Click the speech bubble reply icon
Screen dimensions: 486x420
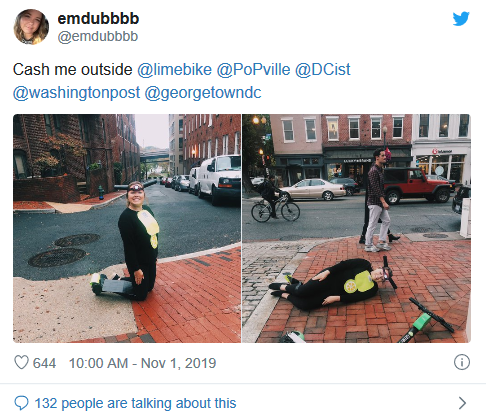21,403
